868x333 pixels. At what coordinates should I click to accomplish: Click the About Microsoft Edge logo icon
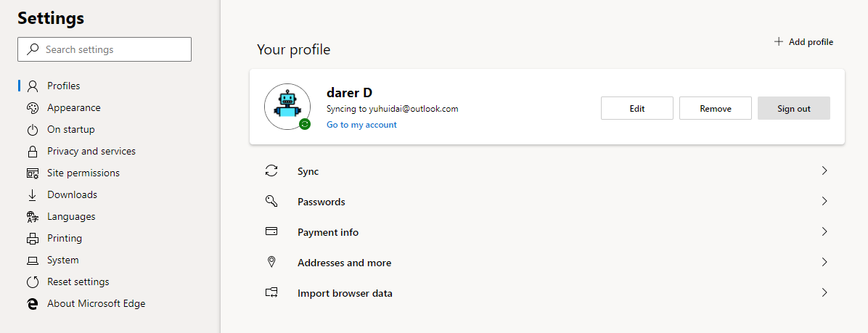(x=32, y=304)
